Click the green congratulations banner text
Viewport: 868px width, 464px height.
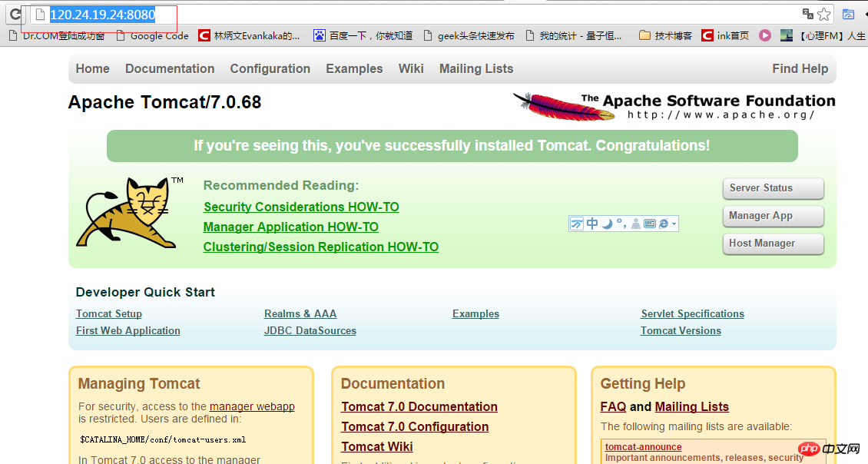(452, 146)
